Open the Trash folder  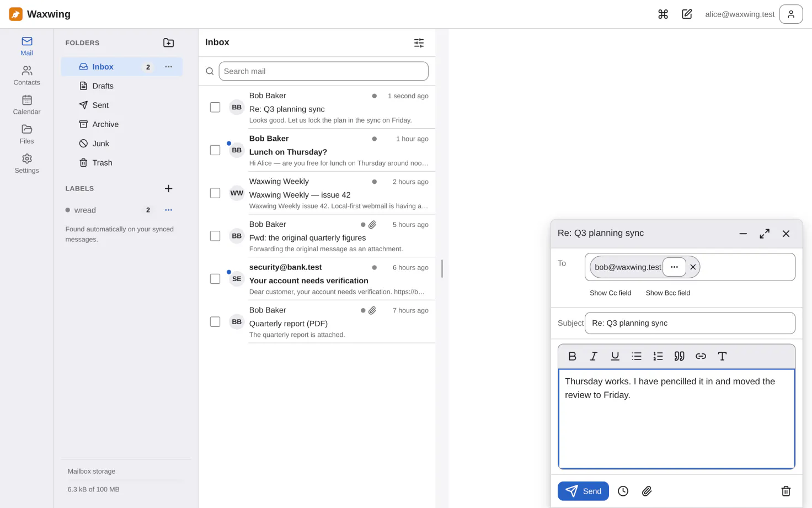pos(121,163)
